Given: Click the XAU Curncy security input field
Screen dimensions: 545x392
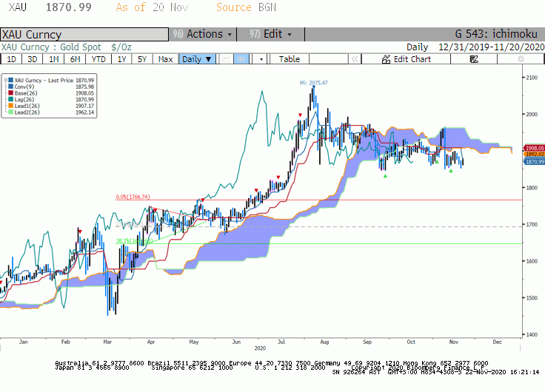Looking at the screenshot, I should [x=84, y=34].
